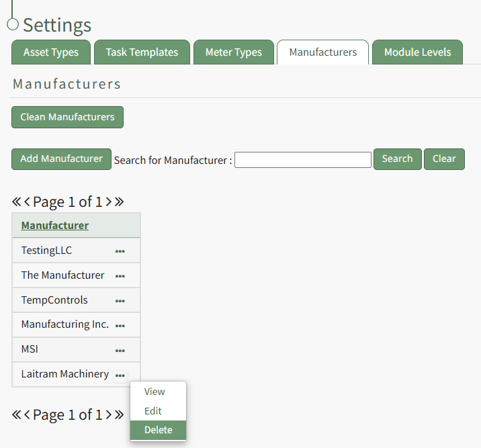481x448 pixels.
Task: Click next page arrow in bottom pager
Action: (108, 414)
